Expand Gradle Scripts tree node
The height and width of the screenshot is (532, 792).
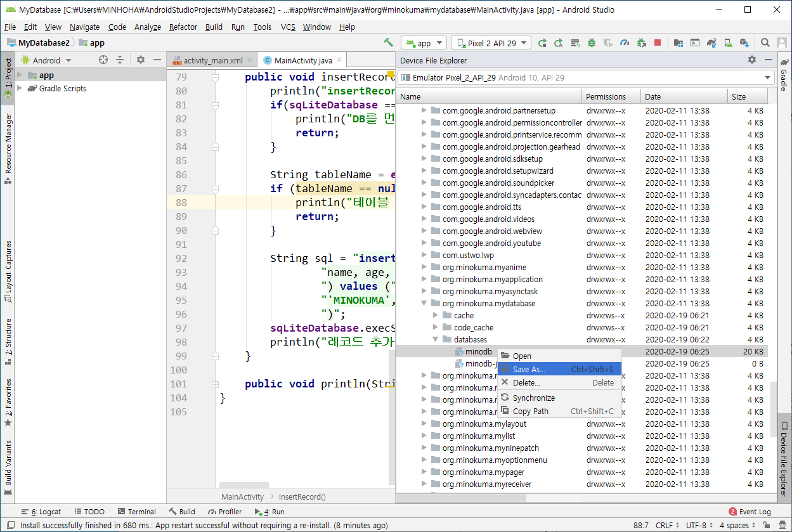pos(20,88)
